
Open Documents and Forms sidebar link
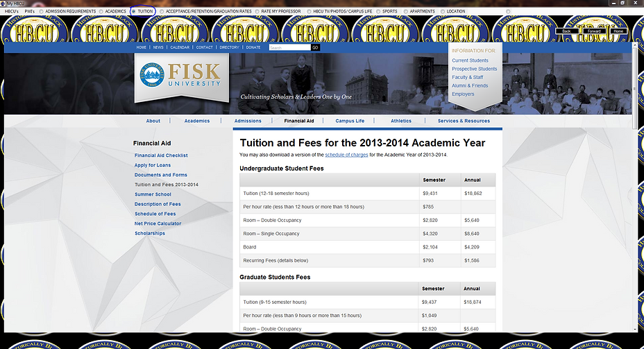[x=160, y=175]
